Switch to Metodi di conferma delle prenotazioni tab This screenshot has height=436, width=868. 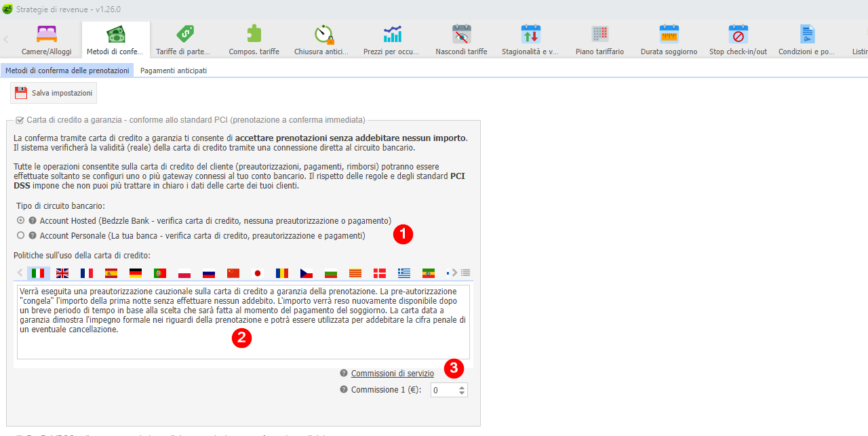(x=67, y=71)
